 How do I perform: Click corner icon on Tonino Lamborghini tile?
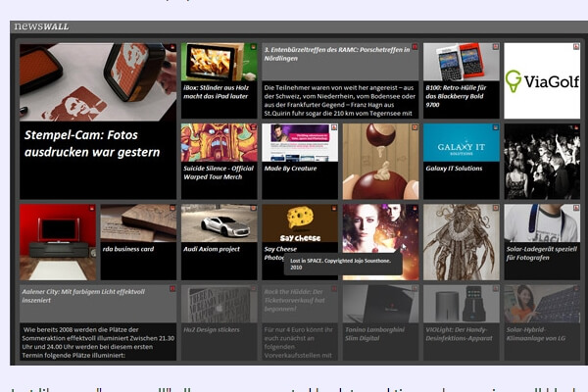(x=415, y=289)
